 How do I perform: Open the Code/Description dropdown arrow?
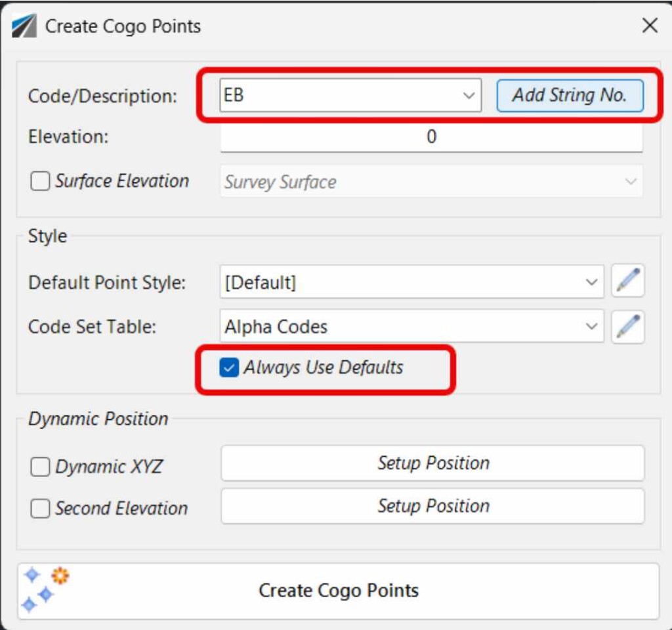click(469, 96)
